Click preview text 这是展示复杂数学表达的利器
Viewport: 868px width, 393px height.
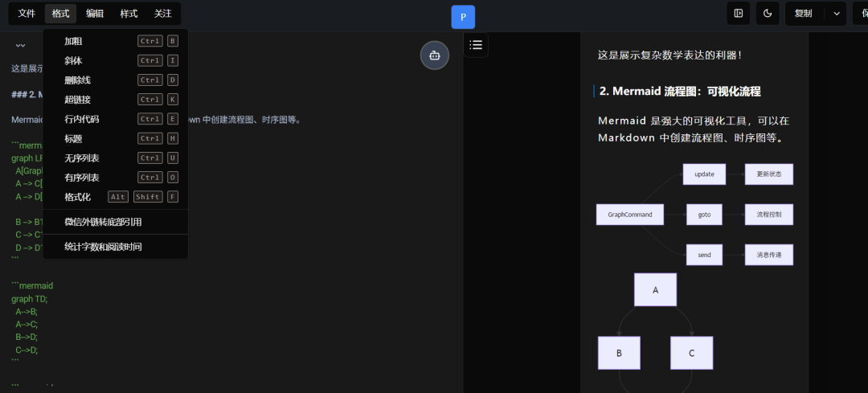point(669,55)
